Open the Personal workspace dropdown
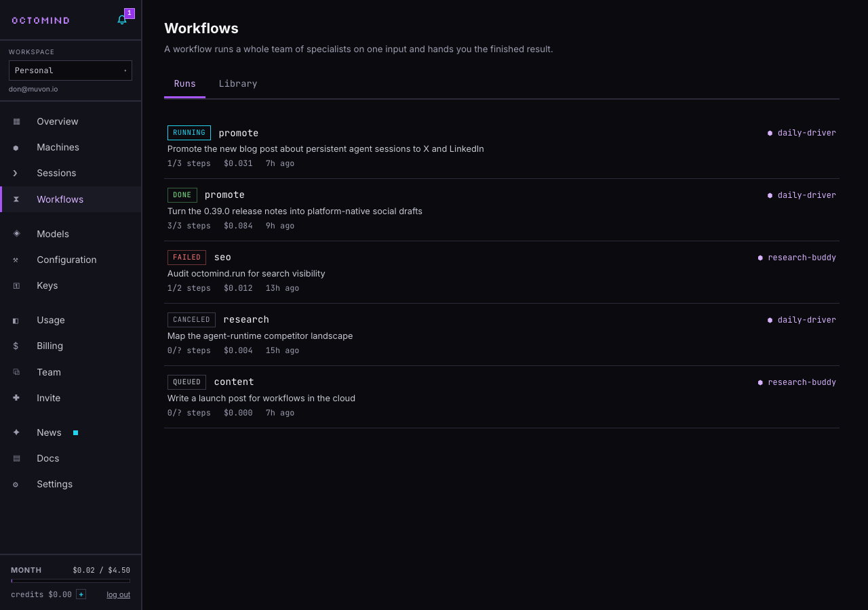 pyautogui.click(x=71, y=70)
